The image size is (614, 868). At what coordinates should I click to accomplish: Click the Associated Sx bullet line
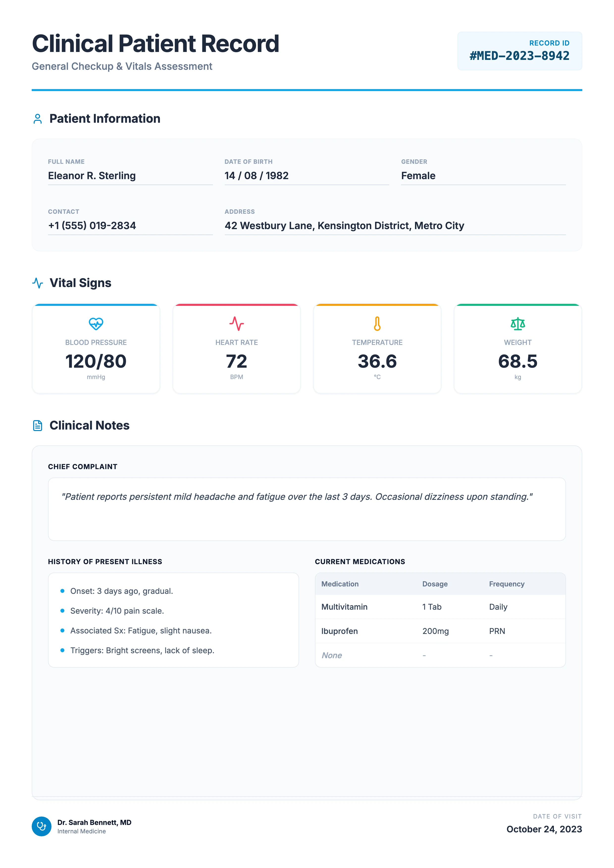click(x=141, y=630)
